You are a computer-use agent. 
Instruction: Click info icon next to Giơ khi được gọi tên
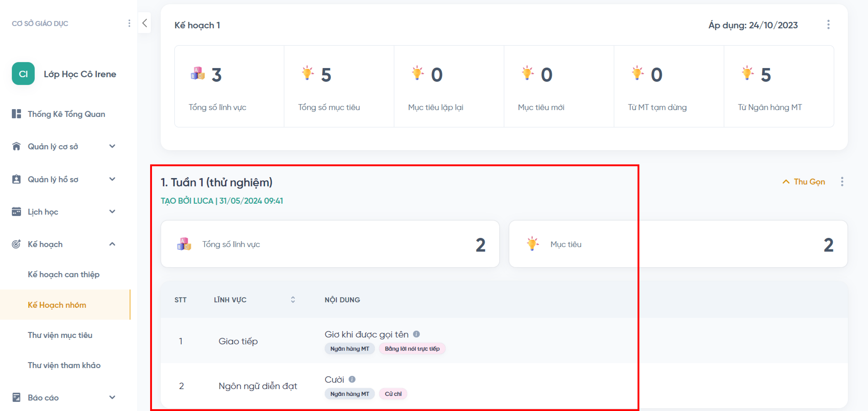point(416,334)
